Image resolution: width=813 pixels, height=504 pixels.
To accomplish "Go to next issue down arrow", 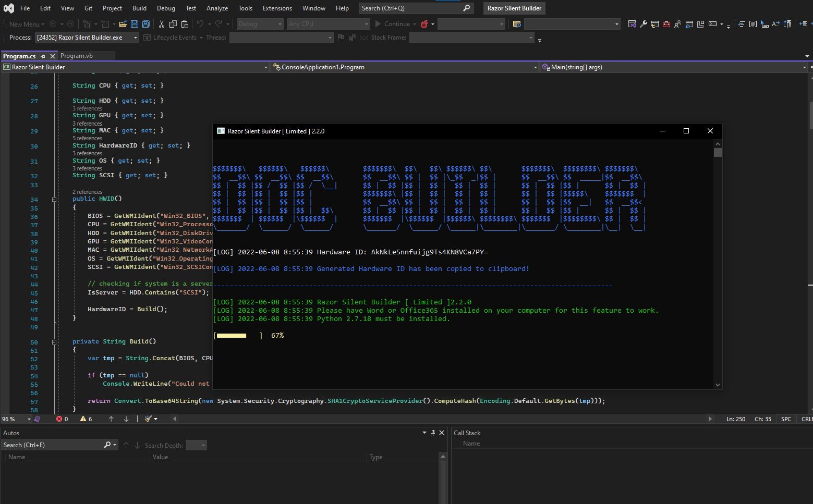I will [126, 419].
